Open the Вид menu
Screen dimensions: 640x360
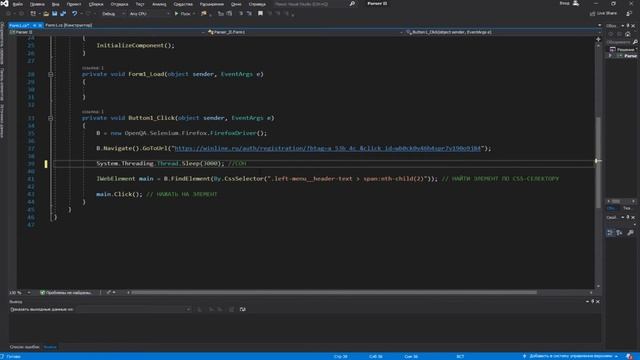coord(56,4)
